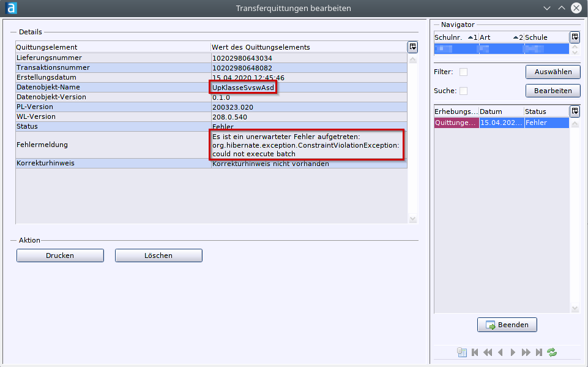
Task: Click down arrow of Erhebungs list scrollbar
Action: click(575, 308)
